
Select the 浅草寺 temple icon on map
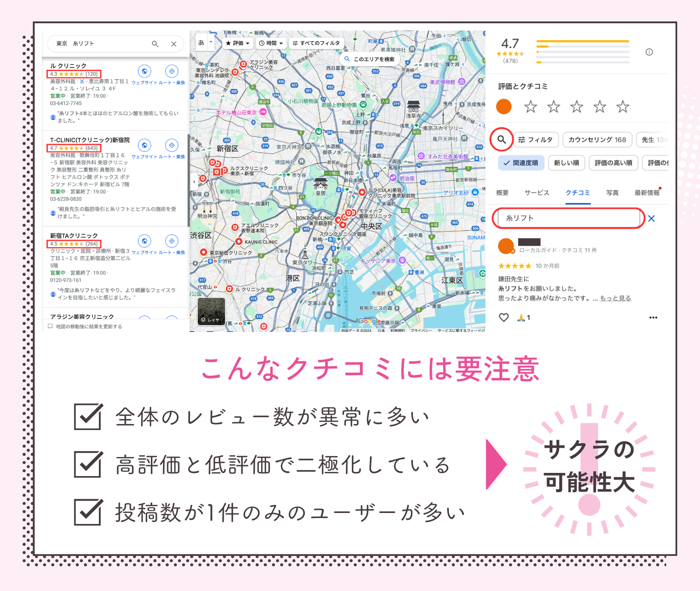click(413, 106)
